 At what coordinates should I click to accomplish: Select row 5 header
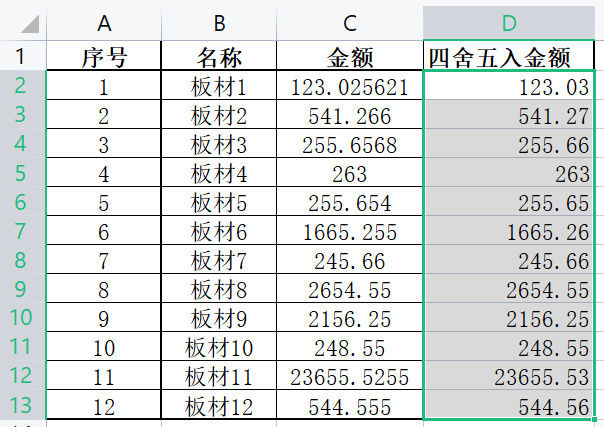click(x=23, y=172)
